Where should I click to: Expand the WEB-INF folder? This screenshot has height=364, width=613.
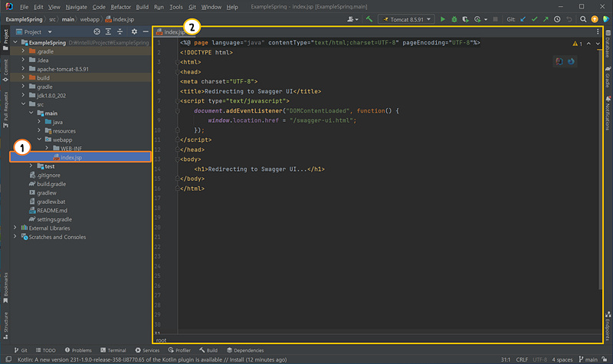[x=47, y=148]
